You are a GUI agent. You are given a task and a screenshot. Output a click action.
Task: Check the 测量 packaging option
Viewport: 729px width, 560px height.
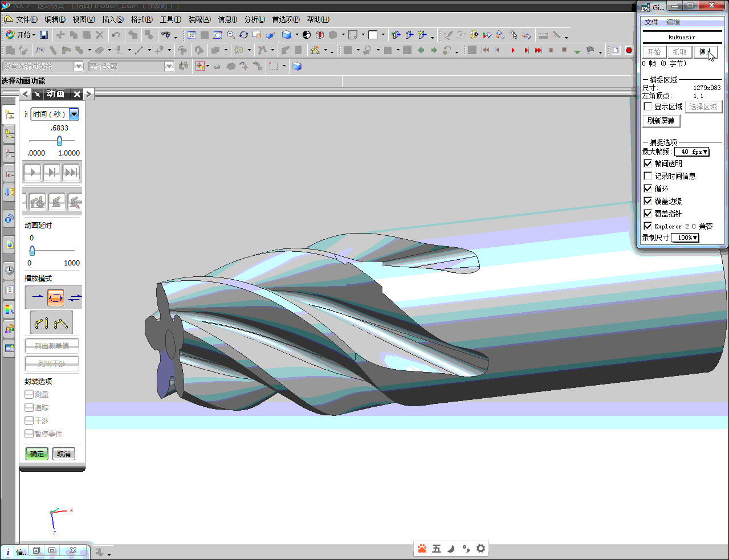click(29, 394)
